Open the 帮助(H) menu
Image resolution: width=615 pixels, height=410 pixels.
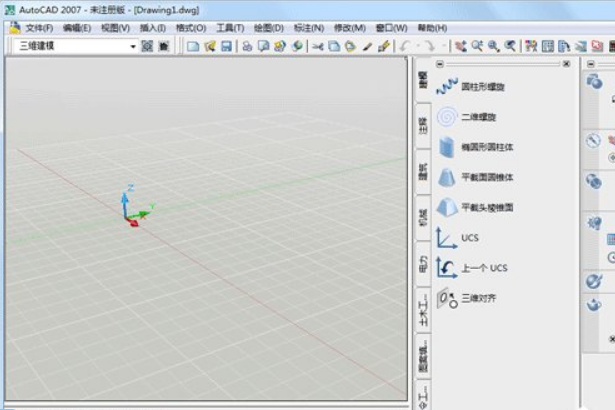pyautogui.click(x=432, y=28)
